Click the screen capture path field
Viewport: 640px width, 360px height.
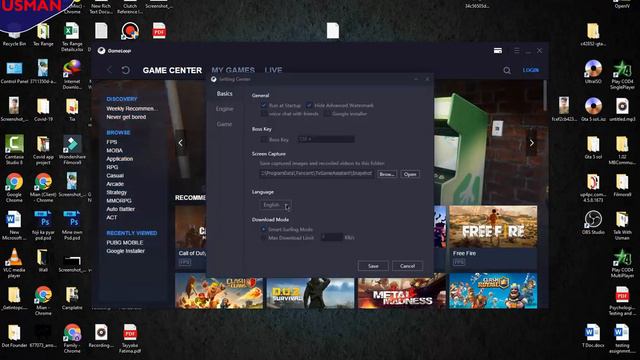316,174
